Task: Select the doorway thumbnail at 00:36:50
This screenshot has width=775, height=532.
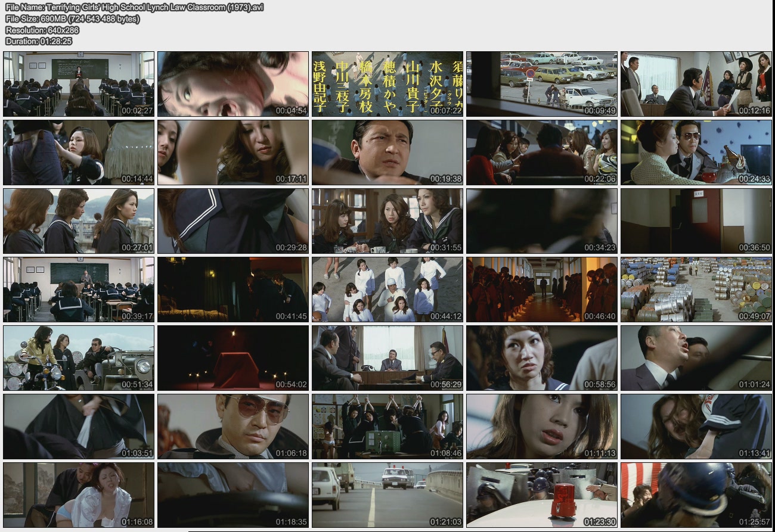Action: [x=696, y=221]
